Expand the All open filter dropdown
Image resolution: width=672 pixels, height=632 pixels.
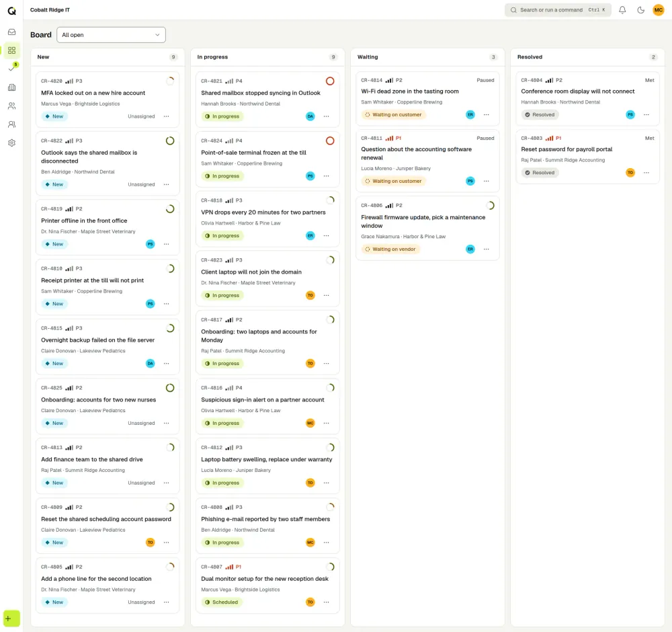click(x=111, y=35)
